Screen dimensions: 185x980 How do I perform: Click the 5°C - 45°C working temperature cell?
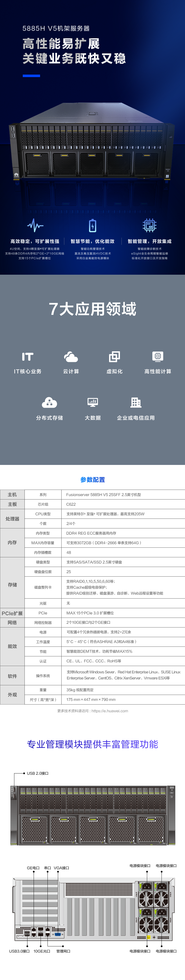tap(123, 641)
